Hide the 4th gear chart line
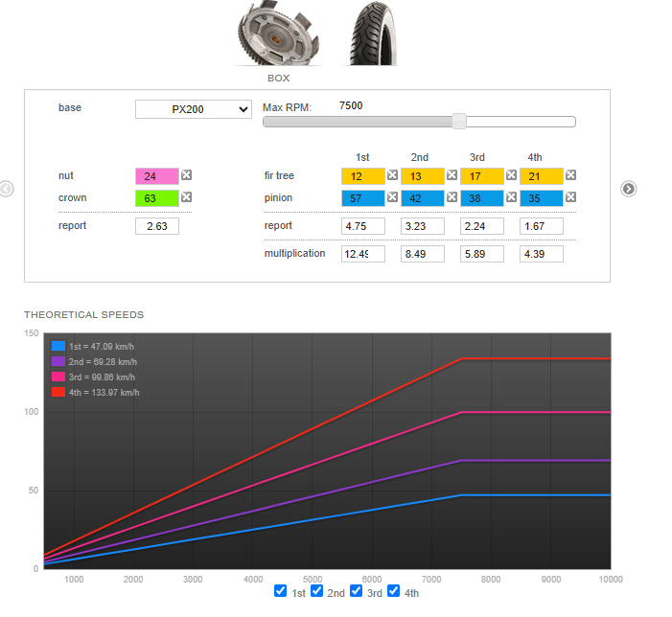Screen dimensions: 672x617 click(x=394, y=591)
